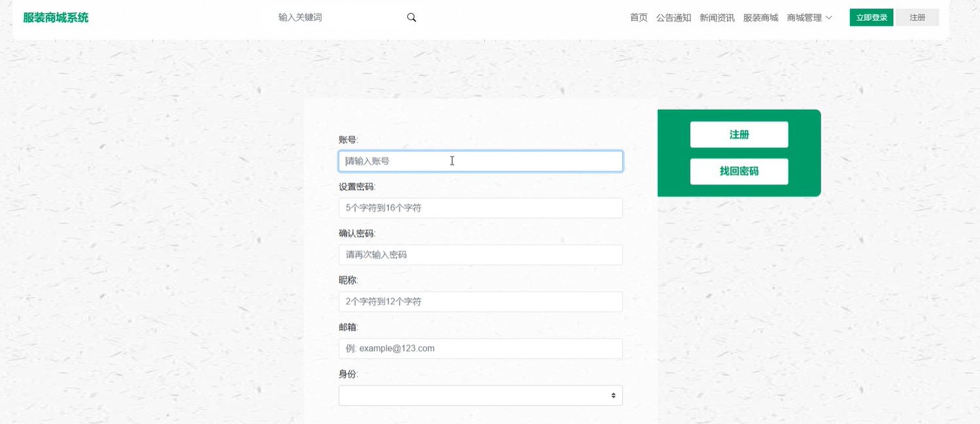980x424 pixels.
Task: Click the 昵称: label text
Action: coord(348,280)
